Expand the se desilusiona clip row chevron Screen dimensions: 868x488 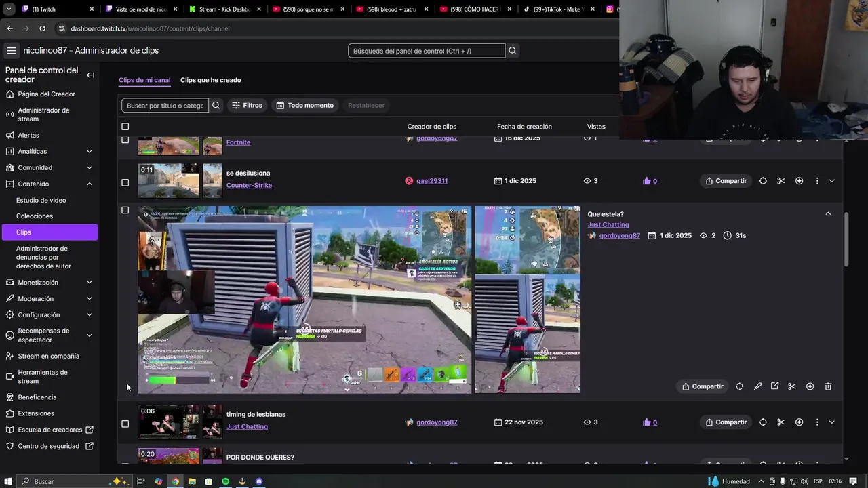coord(832,181)
